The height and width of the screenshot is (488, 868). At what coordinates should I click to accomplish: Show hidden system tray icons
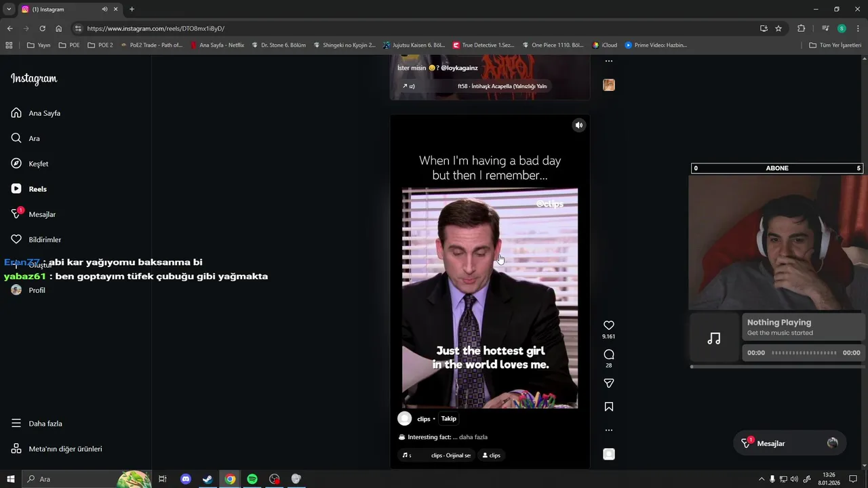(x=761, y=479)
